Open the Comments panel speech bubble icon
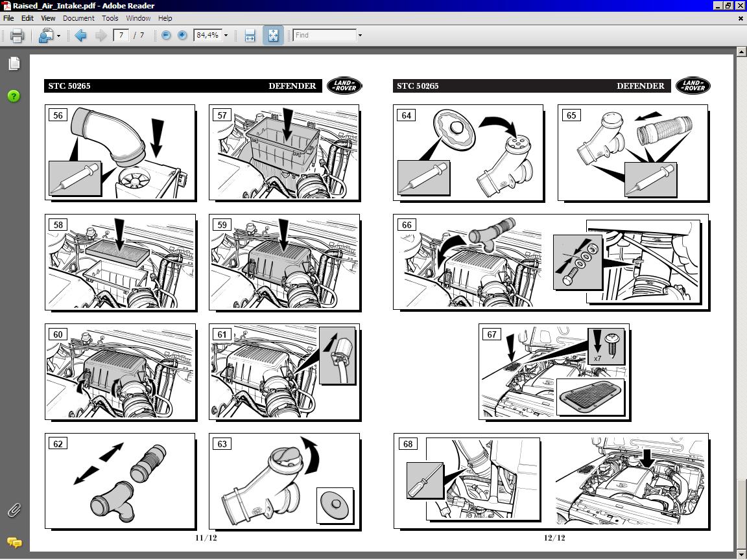 tap(14, 542)
